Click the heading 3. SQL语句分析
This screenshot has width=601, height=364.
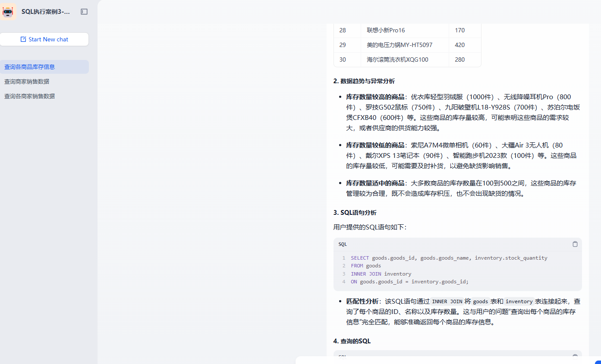[x=355, y=213]
